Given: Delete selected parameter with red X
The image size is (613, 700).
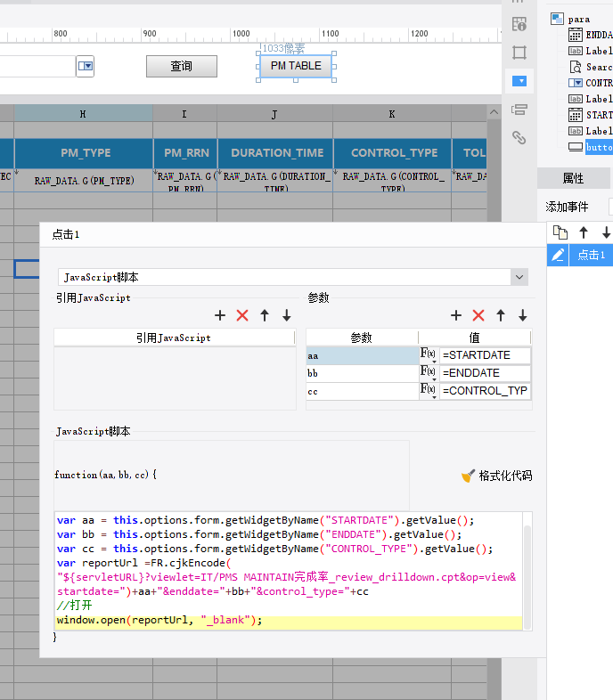Looking at the screenshot, I should click(x=478, y=315).
